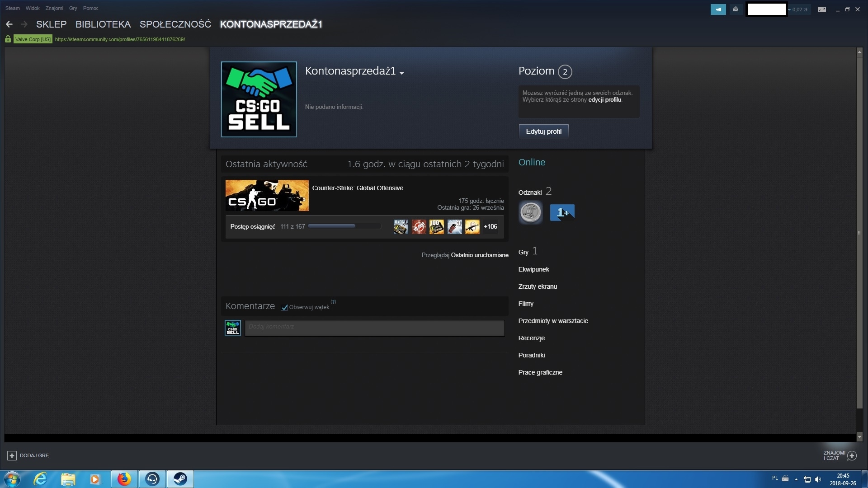Open Zrzuty ekranu link
Screen dimensions: 868x488
click(x=538, y=286)
